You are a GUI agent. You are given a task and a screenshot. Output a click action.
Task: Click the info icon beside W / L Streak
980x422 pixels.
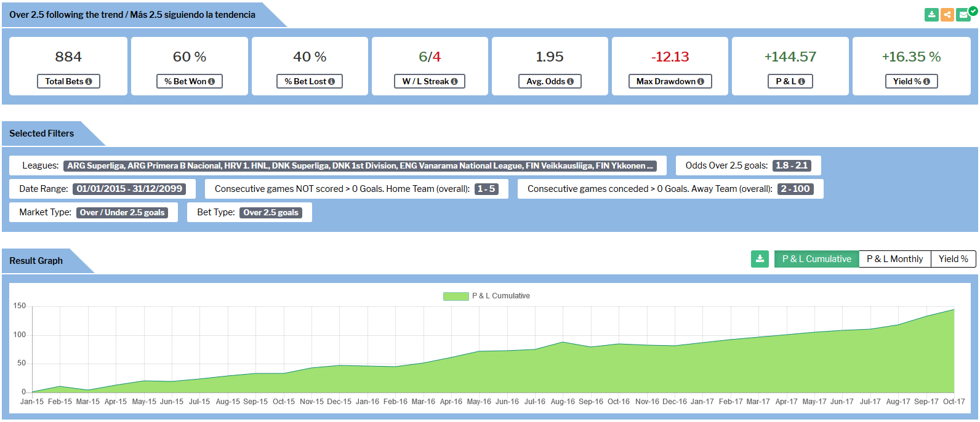click(x=454, y=82)
